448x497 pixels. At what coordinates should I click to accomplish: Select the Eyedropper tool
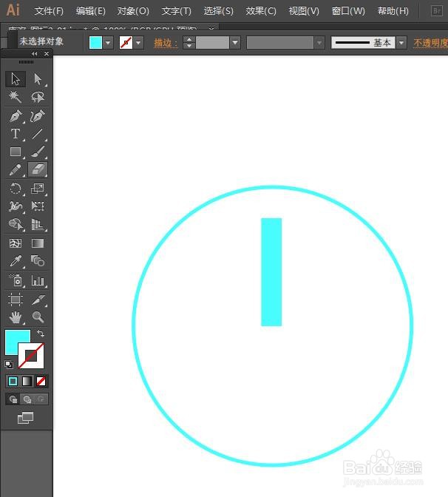click(16, 261)
